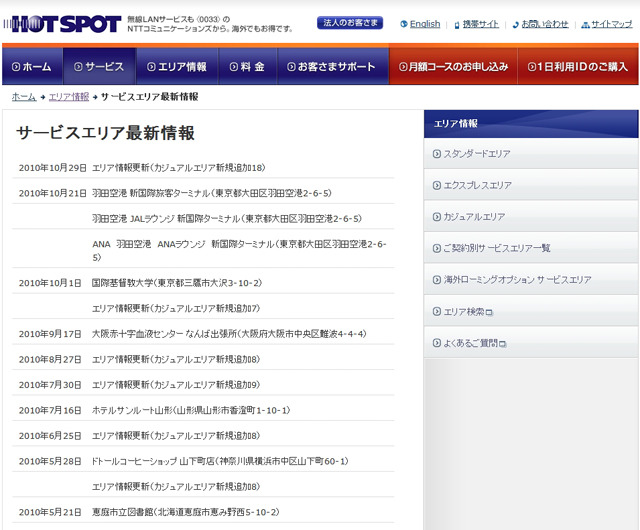Select the サービス nav tab
This screenshot has height=530, width=640.
coord(99,66)
